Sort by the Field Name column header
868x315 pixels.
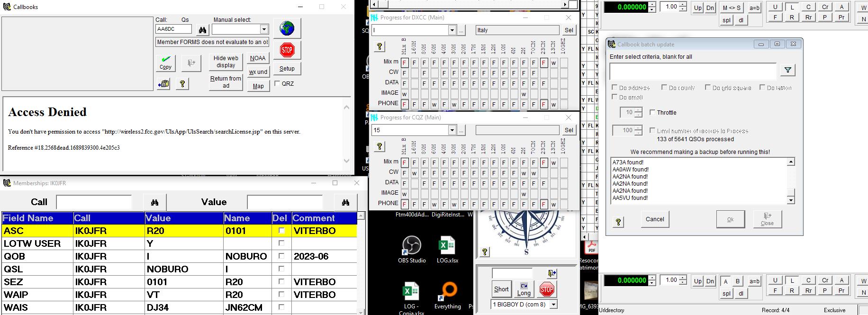click(37, 218)
